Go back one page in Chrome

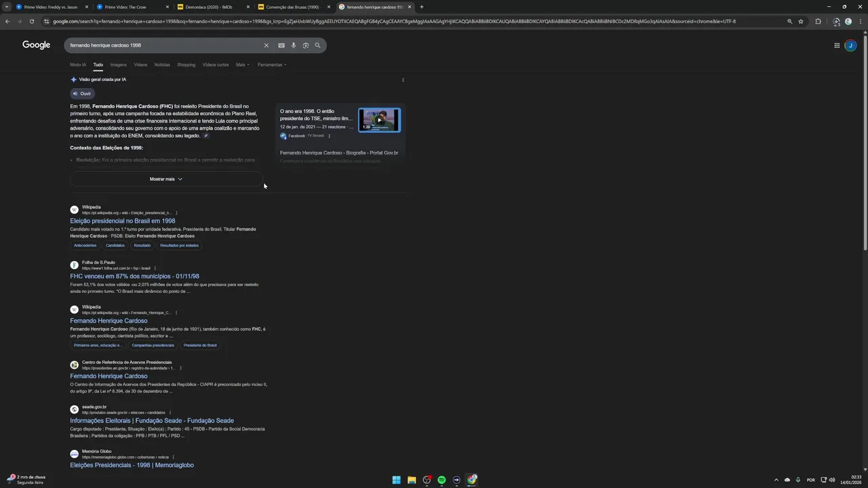(7, 22)
